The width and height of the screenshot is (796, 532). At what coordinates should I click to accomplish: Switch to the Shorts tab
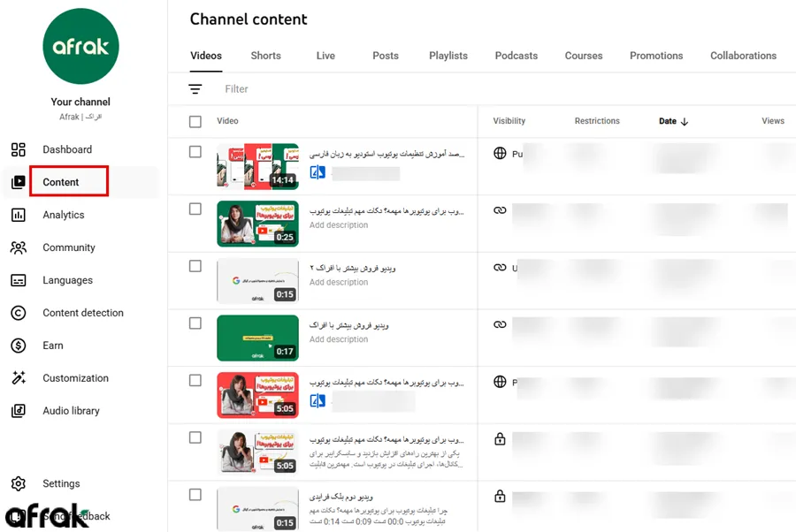(265, 56)
